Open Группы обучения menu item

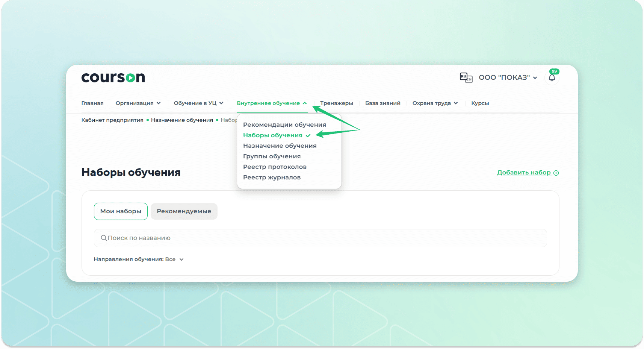point(272,156)
